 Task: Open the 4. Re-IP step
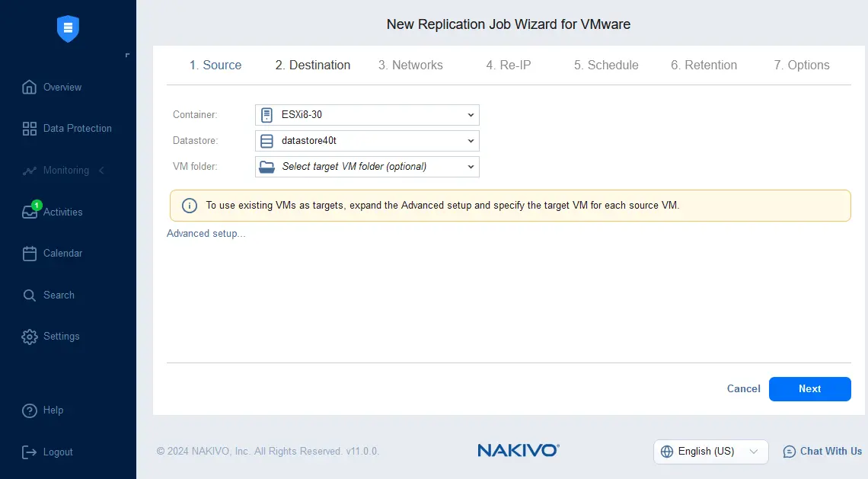coord(508,65)
